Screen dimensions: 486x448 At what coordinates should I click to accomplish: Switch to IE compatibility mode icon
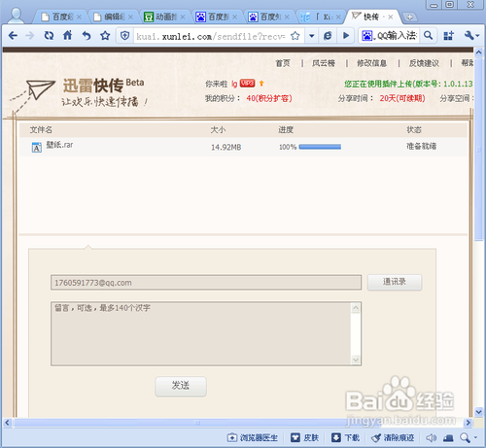point(328,36)
